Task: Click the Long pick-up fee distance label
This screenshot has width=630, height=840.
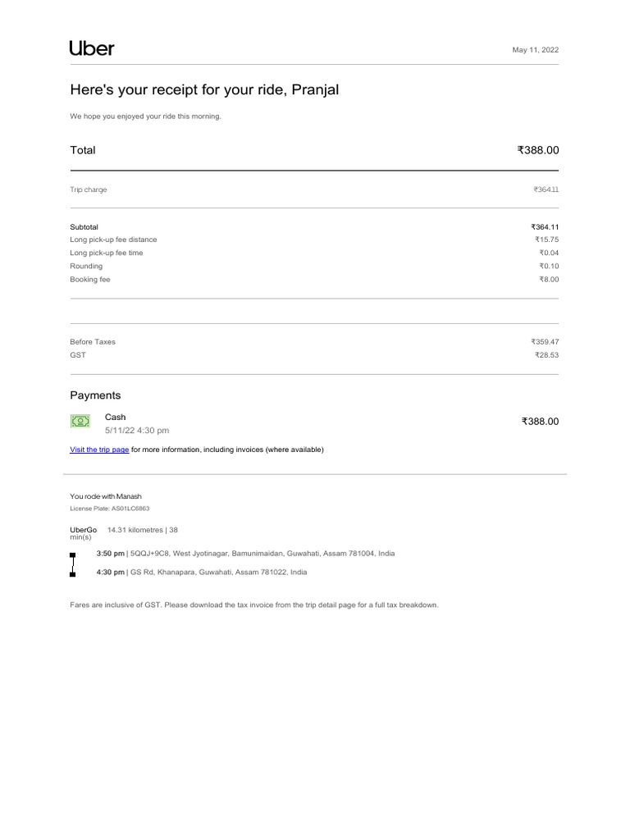Action: click(x=113, y=240)
